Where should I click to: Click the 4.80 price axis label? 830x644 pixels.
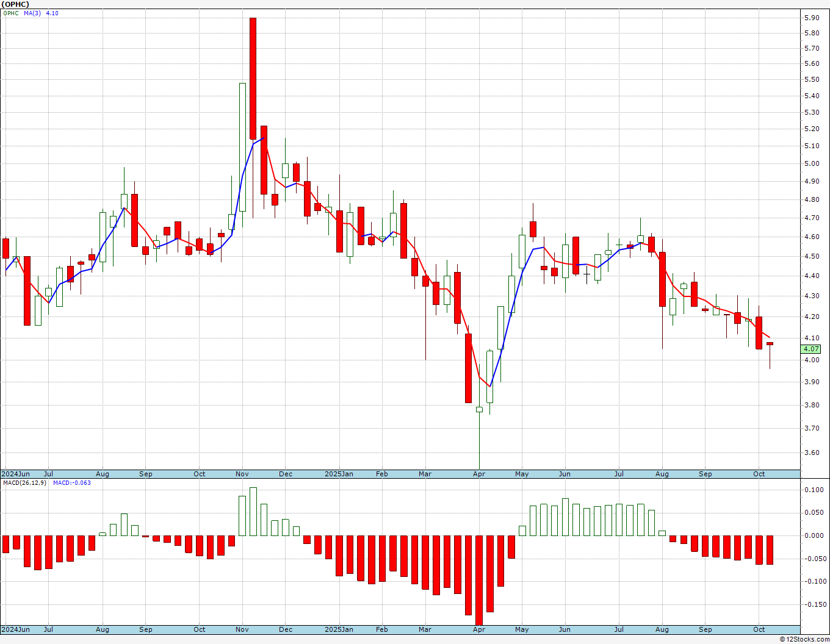pyautogui.click(x=812, y=199)
